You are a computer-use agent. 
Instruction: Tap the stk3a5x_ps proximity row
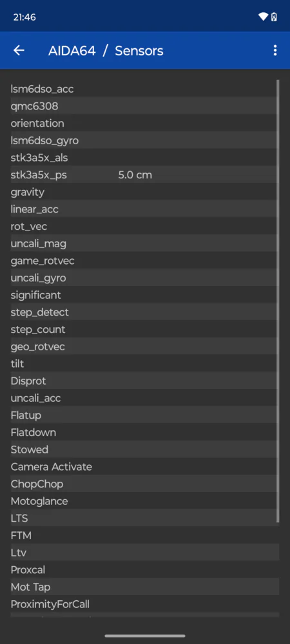(x=145, y=175)
